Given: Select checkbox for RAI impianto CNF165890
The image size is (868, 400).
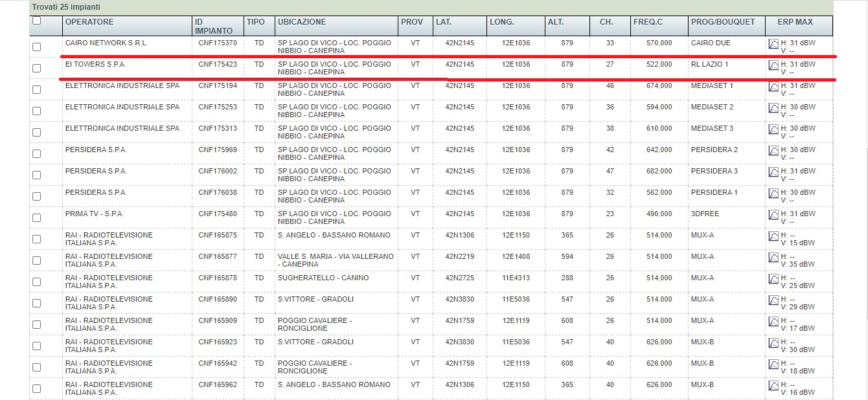Looking at the screenshot, I should coord(36,303).
